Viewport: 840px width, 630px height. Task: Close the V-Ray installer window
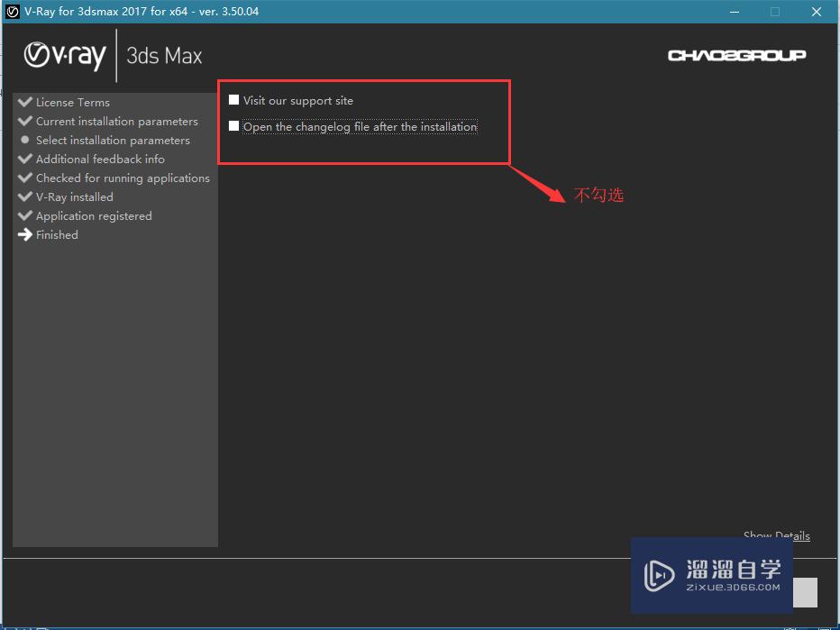coord(816,12)
